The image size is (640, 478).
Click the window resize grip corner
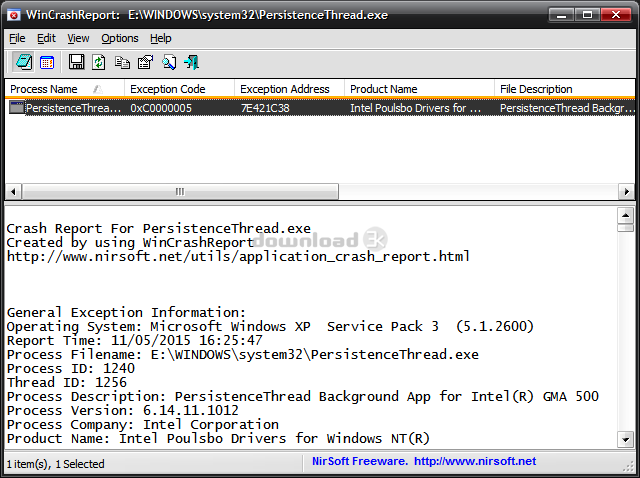click(x=630, y=467)
